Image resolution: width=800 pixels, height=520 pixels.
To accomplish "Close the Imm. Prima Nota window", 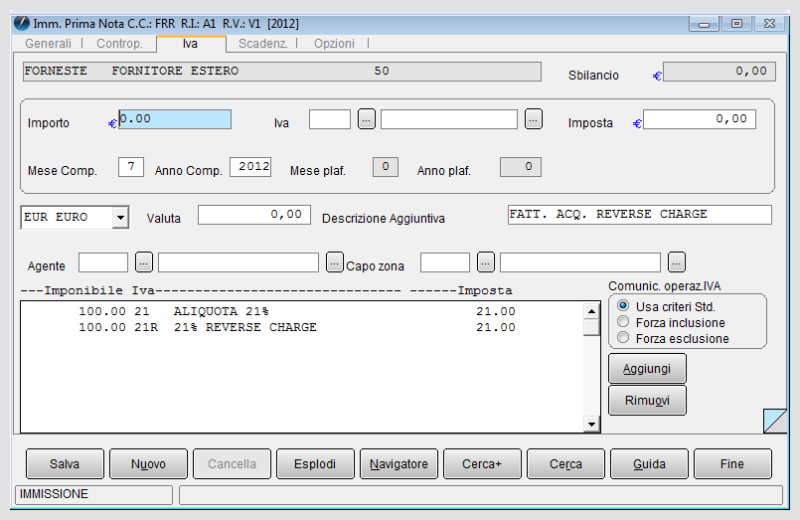I will click(769, 24).
